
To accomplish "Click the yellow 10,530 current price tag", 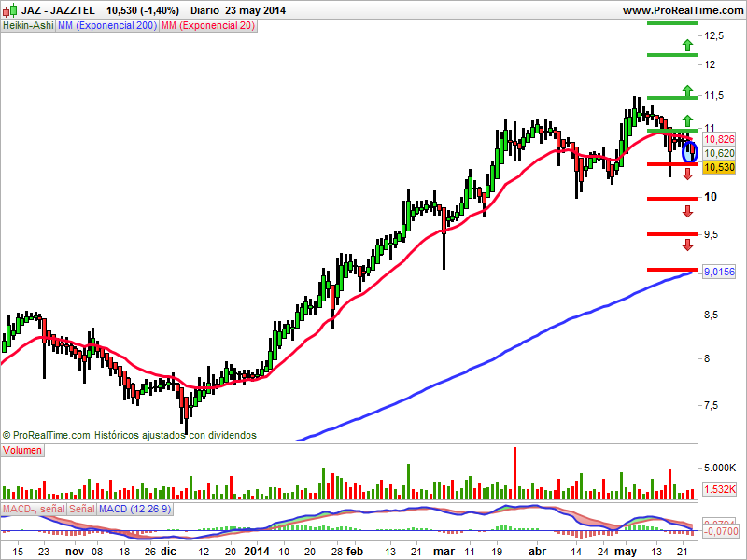I will coord(719,167).
